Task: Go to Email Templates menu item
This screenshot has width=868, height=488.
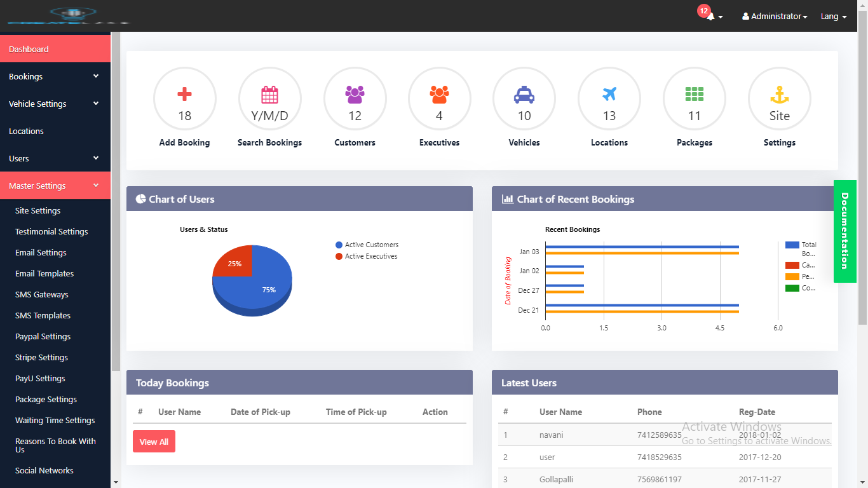Action: pos(44,273)
